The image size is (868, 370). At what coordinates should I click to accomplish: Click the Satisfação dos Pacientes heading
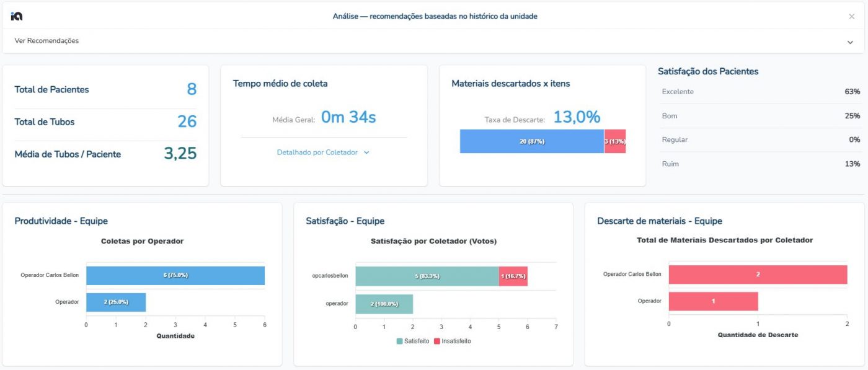tap(708, 71)
